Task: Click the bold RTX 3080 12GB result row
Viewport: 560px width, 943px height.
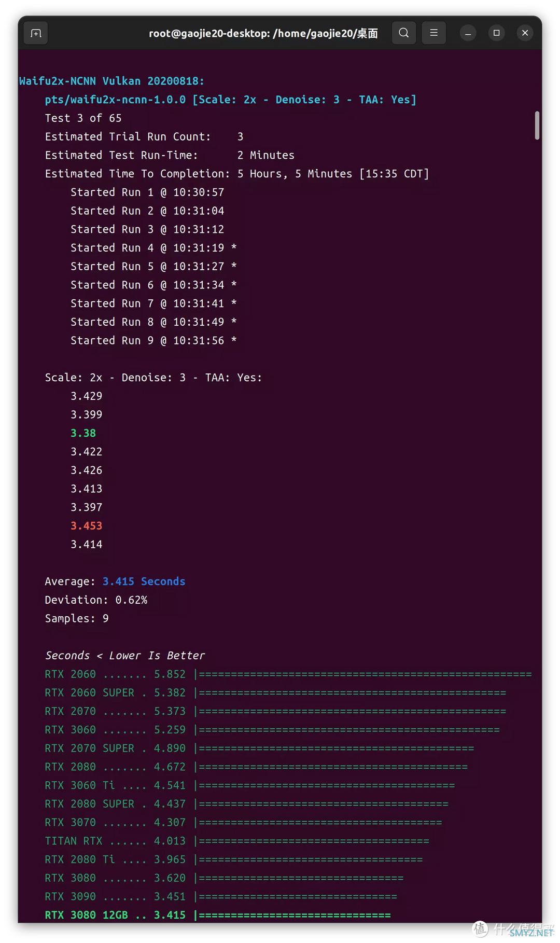Action: point(218,915)
